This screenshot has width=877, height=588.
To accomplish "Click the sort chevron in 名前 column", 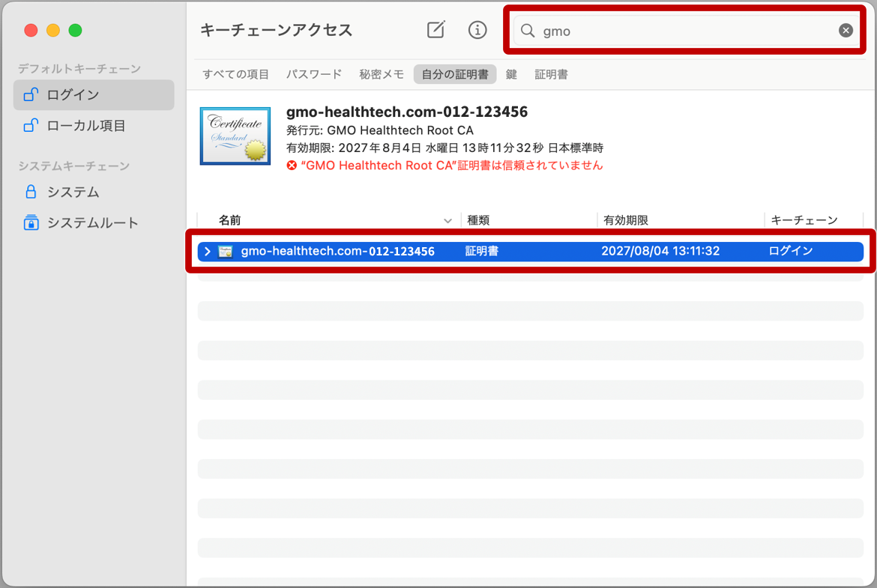I will click(447, 221).
